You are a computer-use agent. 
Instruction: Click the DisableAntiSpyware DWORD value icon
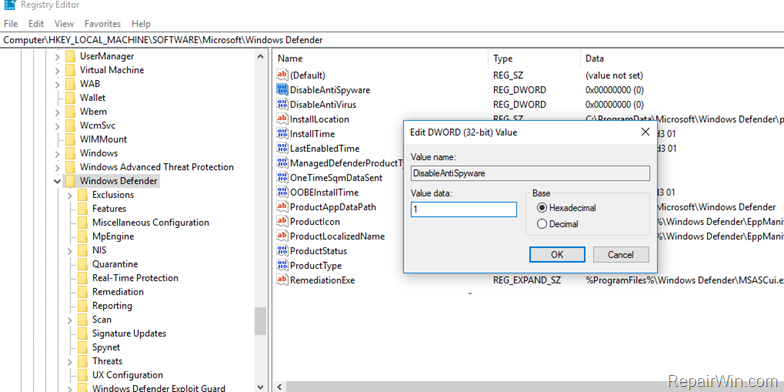click(282, 90)
